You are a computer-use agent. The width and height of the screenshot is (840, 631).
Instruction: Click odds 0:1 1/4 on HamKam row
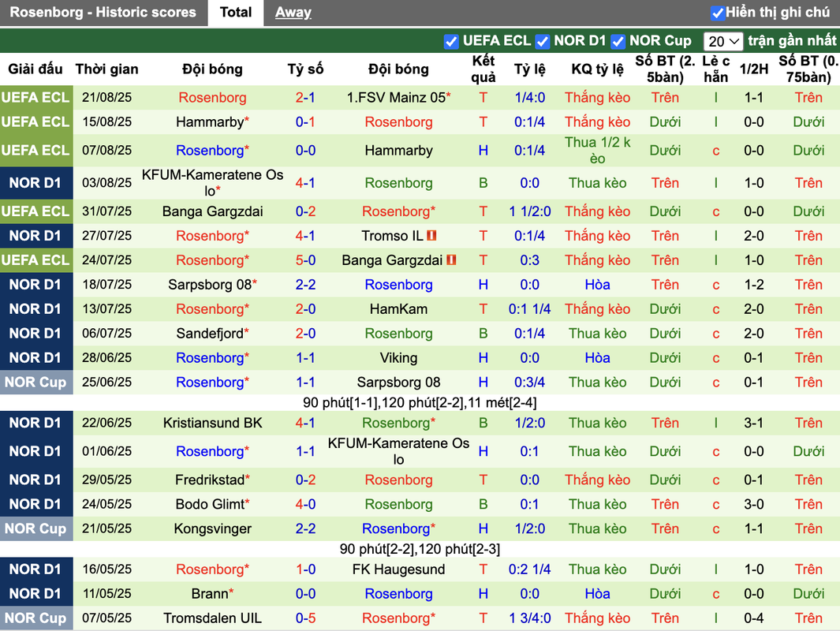pos(529,309)
